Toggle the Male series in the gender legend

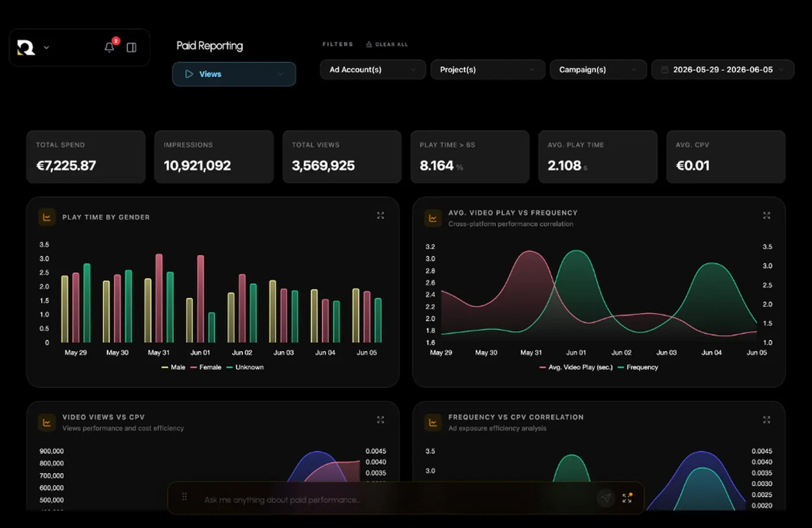(173, 367)
